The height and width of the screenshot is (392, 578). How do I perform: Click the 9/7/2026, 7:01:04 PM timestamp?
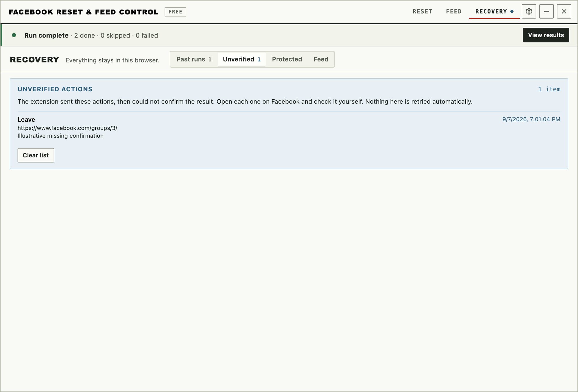tap(531, 119)
